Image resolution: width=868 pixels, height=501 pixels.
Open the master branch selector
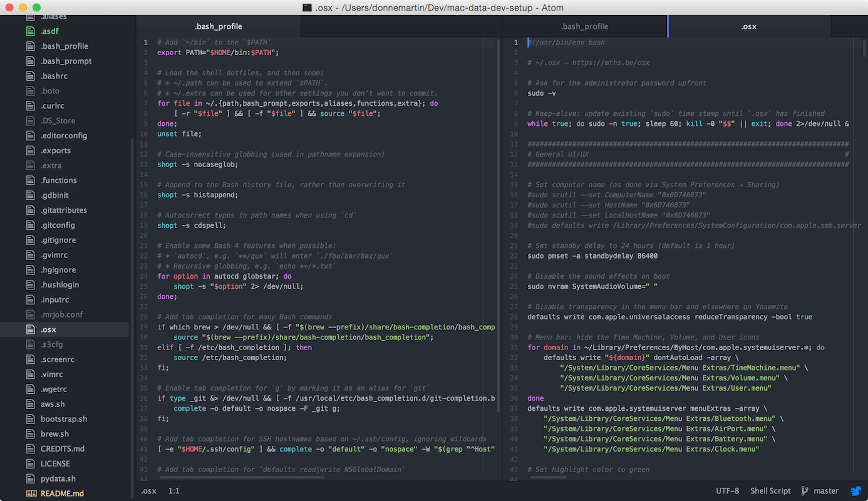point(825,491)
